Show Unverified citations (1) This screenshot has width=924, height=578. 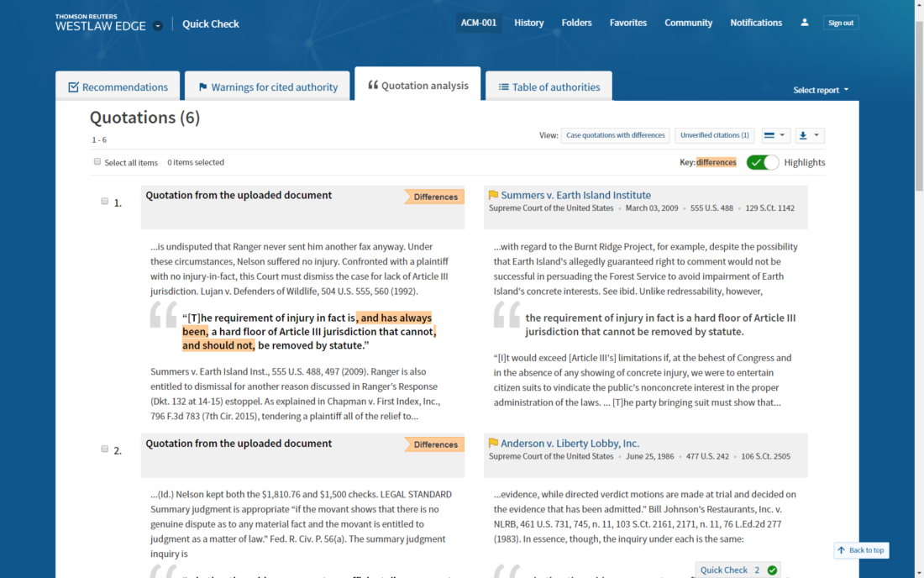click(714, 135)
